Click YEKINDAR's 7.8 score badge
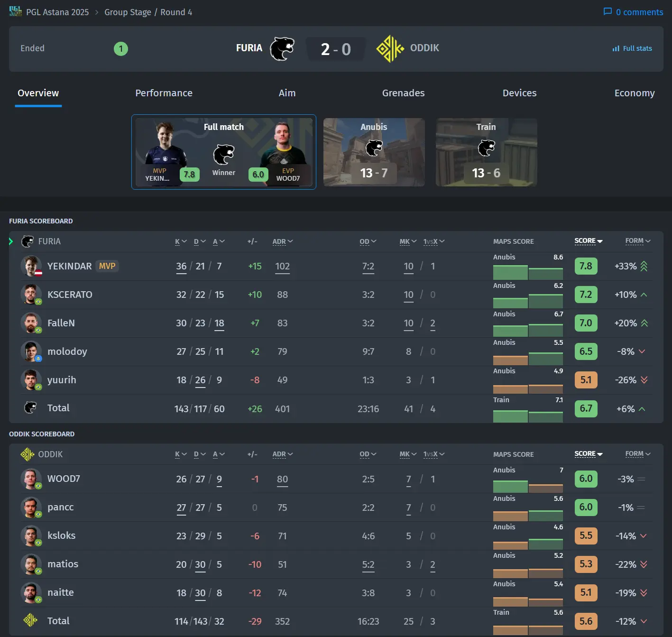Screen dimensions: 672x637 [x=586, y=266]
